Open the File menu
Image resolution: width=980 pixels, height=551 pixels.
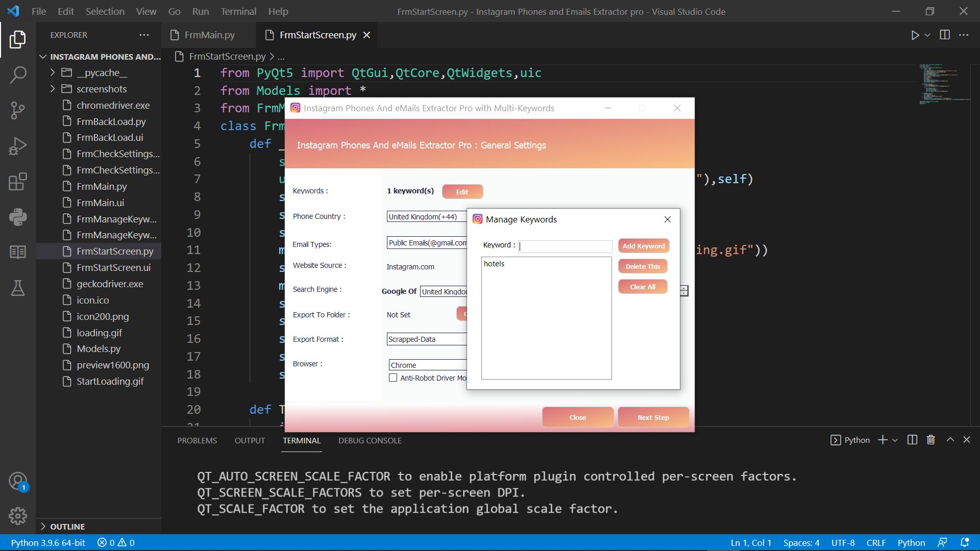[x=39, y=11]
